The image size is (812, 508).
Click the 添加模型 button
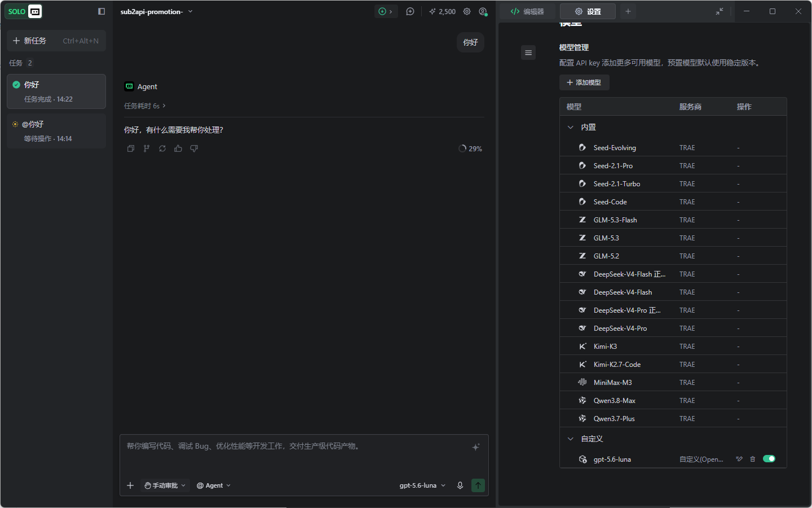(584, 82)
